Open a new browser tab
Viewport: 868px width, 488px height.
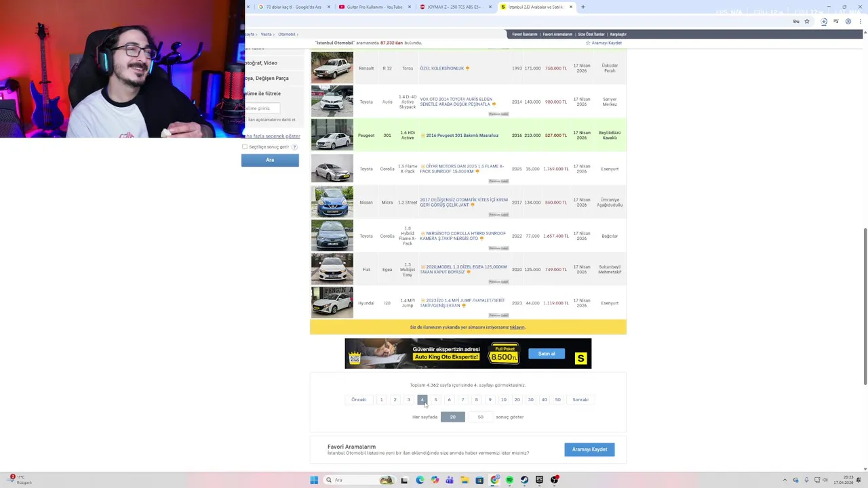click(x=583, y=7)
